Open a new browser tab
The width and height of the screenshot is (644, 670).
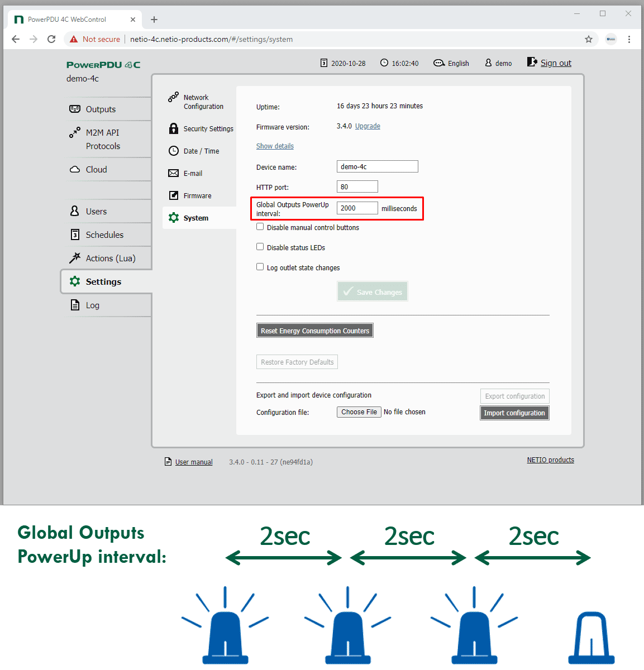[x=154, y=20]
